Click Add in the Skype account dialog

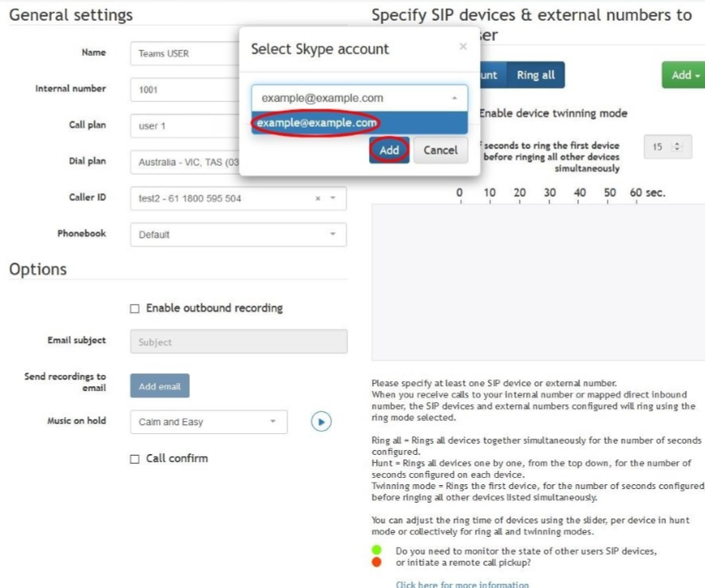pos(389,150)
